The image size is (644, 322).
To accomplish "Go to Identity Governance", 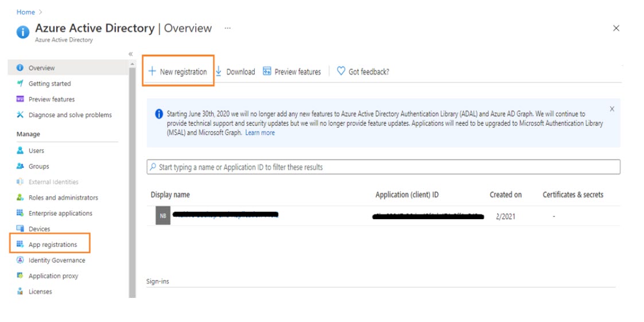I will [56, 260].
